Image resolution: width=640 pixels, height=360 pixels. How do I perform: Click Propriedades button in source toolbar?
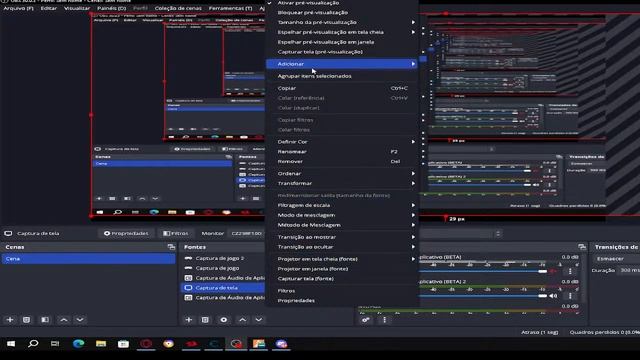pyautogui.click(x=126, y=233)
